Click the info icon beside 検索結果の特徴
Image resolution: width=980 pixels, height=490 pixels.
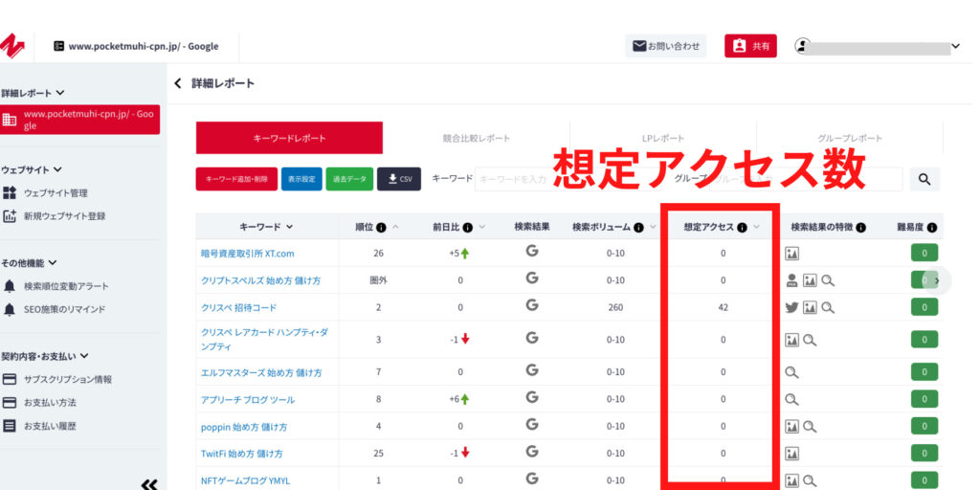(x=860, y=228)
